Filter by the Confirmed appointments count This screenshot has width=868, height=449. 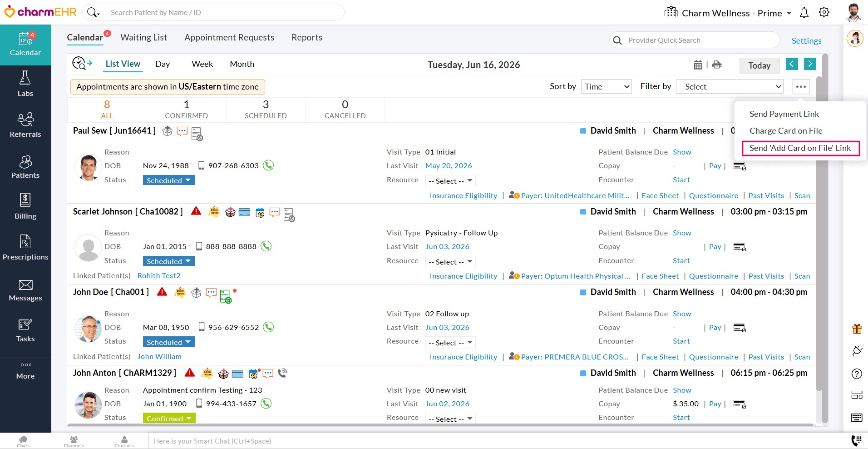click(x=186, y=110)
